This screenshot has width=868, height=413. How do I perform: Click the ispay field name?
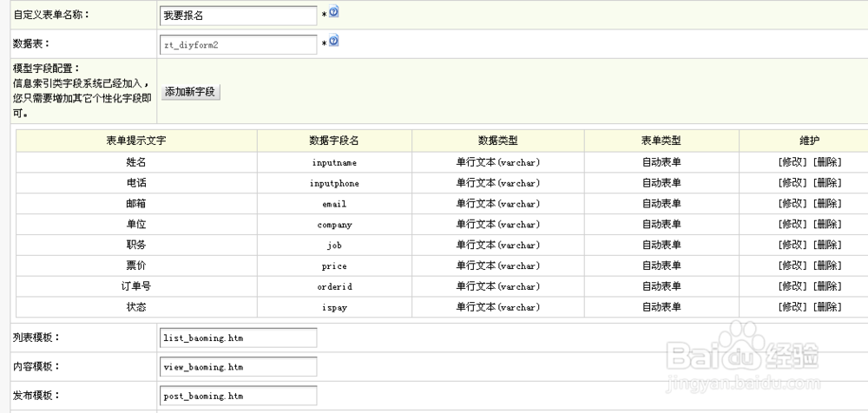tap(334, 307)
